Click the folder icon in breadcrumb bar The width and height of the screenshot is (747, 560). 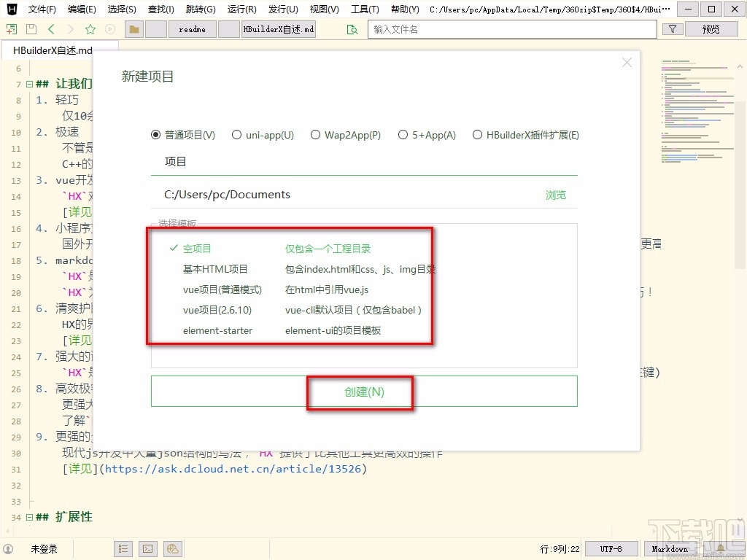coord(134,29)
